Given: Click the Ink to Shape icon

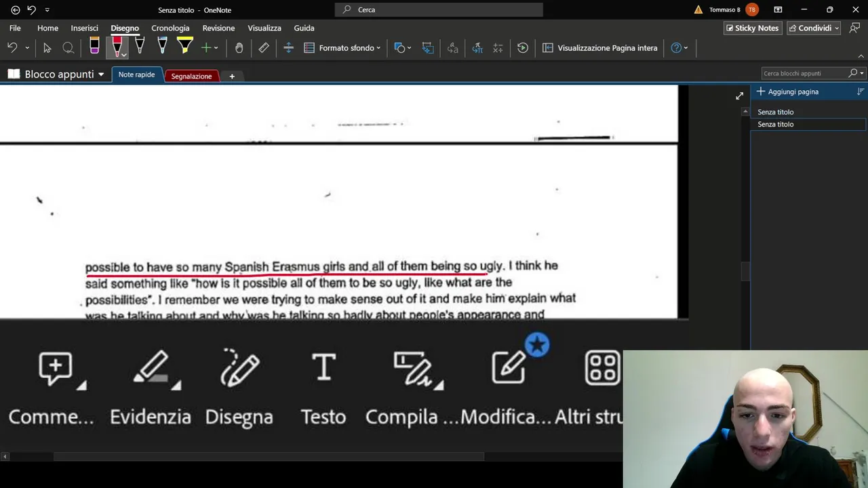Looking at the screenshot, I should tap(427, 48).
